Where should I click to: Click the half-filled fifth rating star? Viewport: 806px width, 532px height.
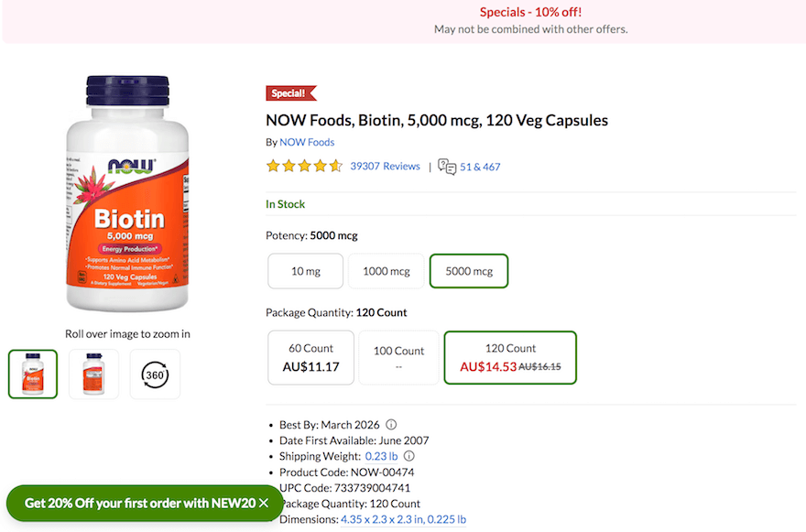(334, 166)
